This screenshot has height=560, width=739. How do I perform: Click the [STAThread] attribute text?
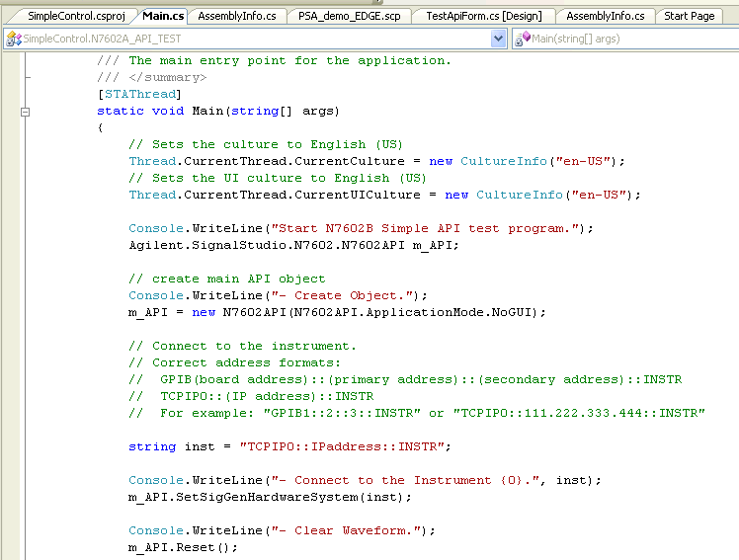(139, 94)
